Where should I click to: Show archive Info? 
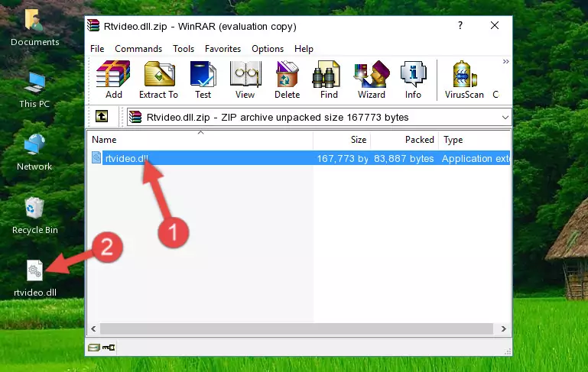413,79
